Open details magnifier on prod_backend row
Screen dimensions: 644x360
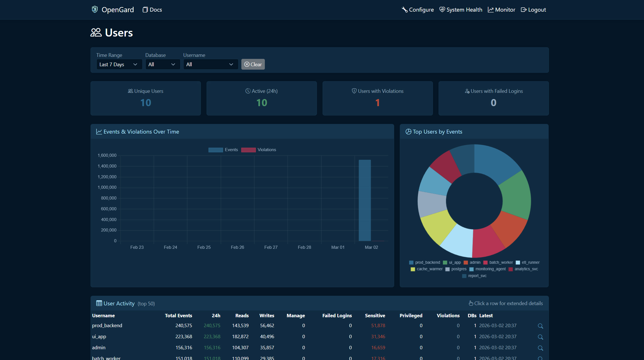(540, 326)
